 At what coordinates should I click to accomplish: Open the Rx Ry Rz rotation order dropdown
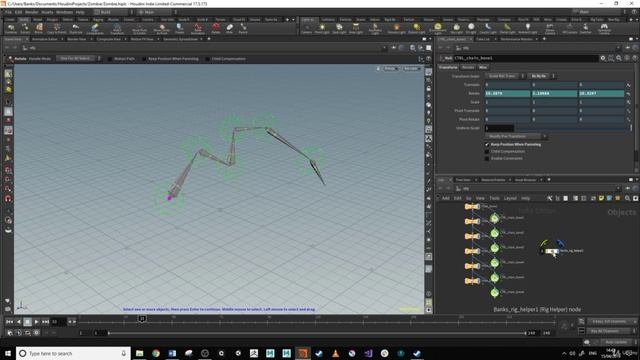click(542, 76)
